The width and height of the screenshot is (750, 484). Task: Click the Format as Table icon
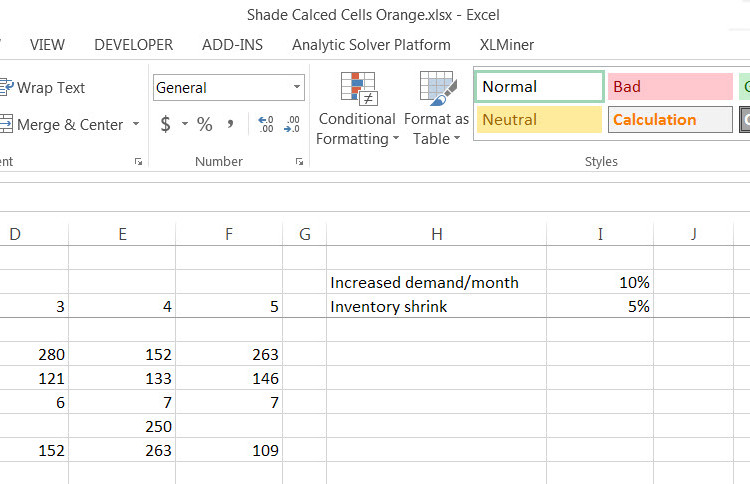437,90
